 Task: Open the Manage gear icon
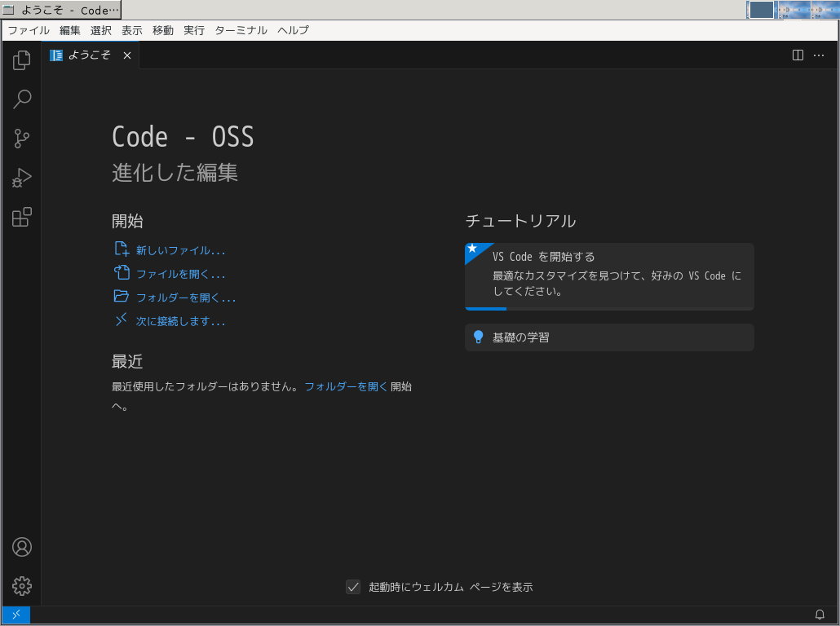(21, 586)
